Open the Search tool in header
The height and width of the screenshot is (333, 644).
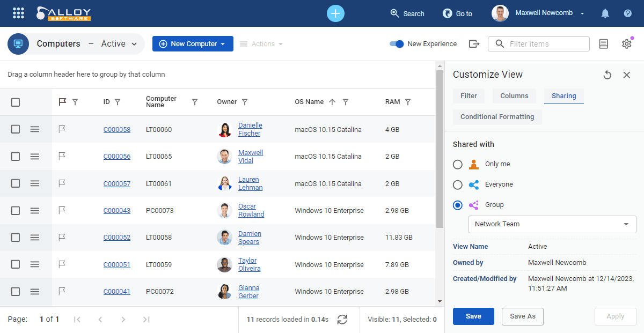[x=407, y=13]
